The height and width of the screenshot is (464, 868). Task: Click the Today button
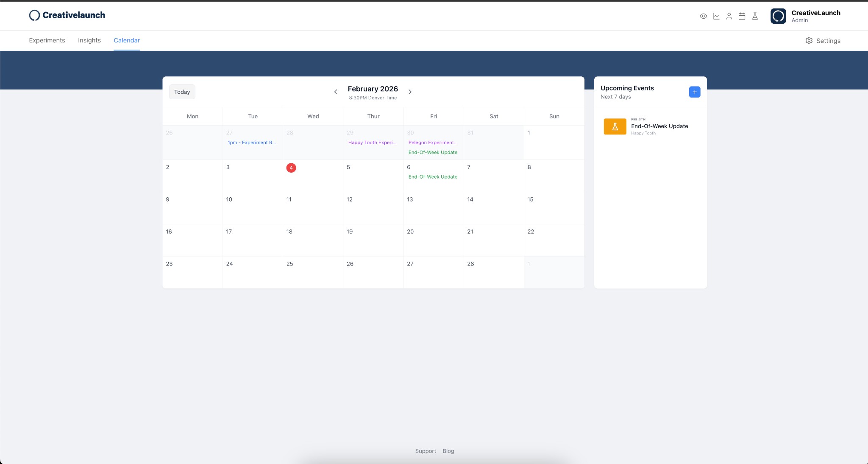182,92
